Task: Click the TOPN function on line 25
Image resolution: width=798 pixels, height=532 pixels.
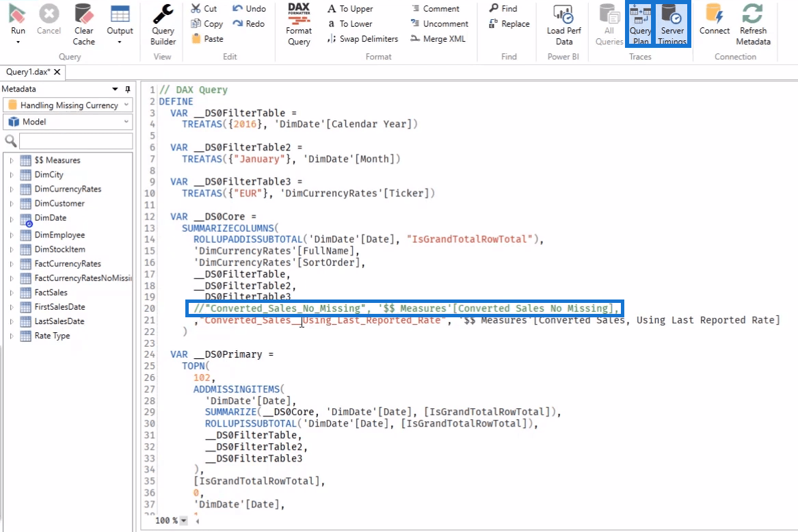Action: [193, 366]
